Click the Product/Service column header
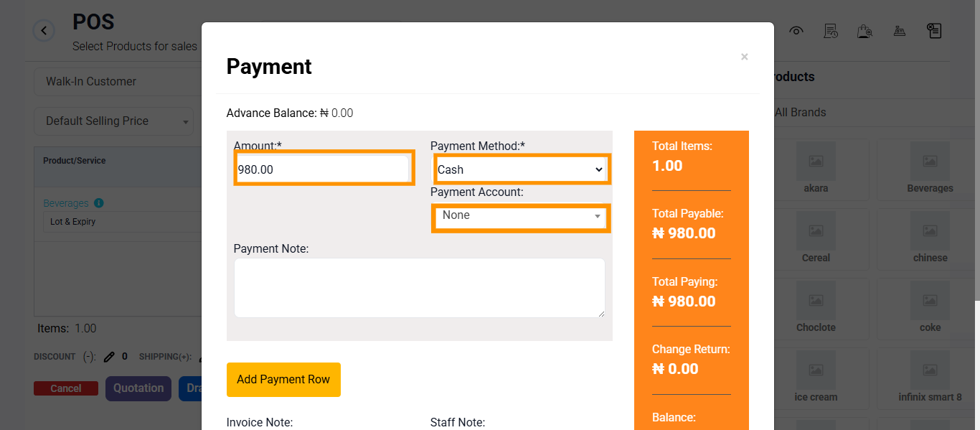This screenshot has width=980, height=430. click(75, 161)
